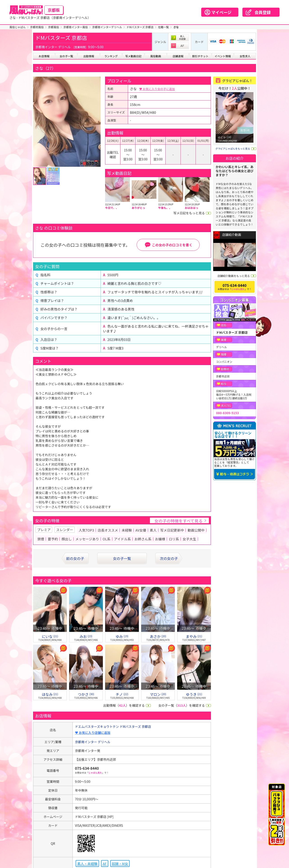This screenshot has height=868, width=289.
Task: Open the 写メ動画日記 tab
Action: pos(133,56)
